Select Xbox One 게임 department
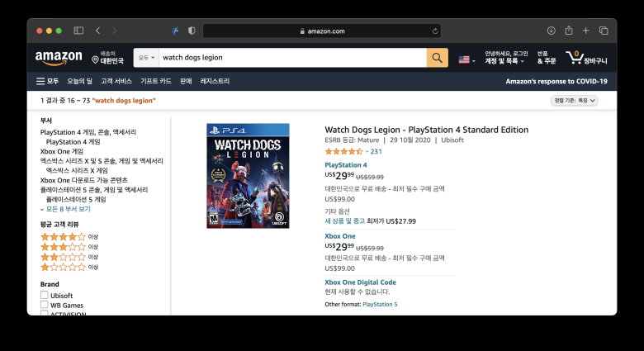The height and width of the screenshot is (351, 644). coord(62,151)
